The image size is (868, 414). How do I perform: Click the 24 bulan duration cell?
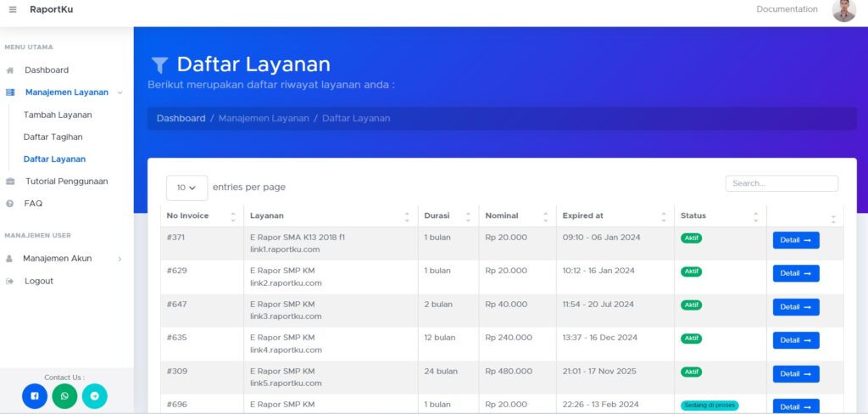pyautogui.click(x=441, y=372)
